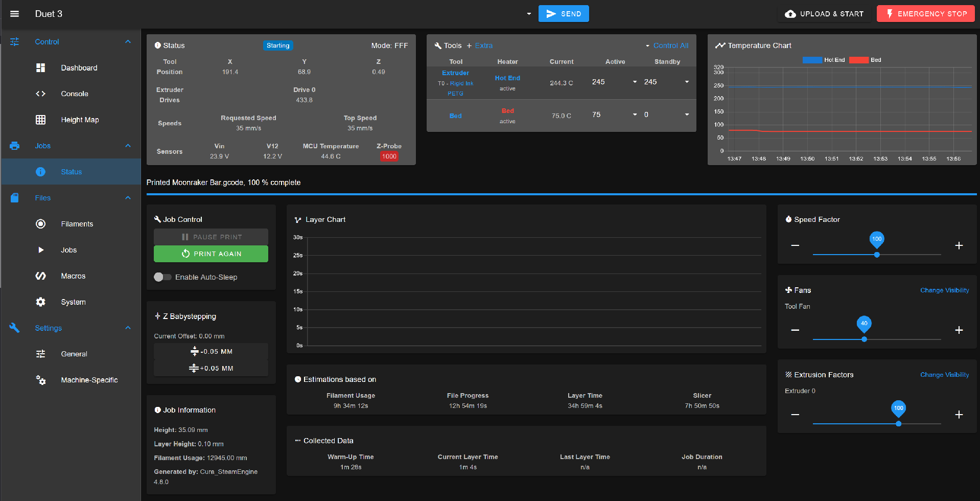Increase Tool Fan speed with plus icon

959,330
